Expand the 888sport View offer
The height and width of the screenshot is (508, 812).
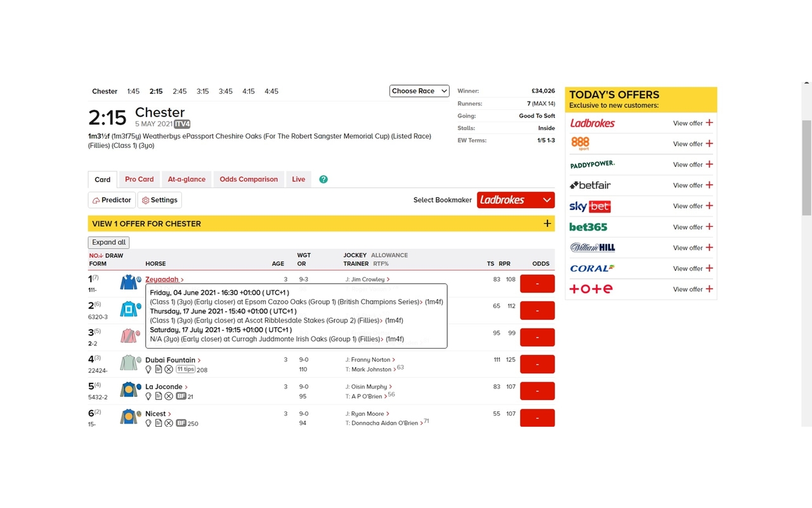693,144
